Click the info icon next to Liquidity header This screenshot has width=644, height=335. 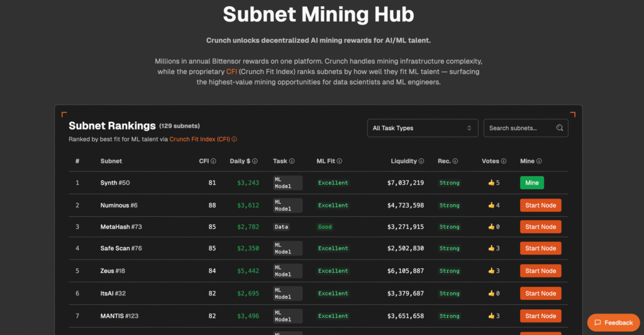tap(421, 162)
